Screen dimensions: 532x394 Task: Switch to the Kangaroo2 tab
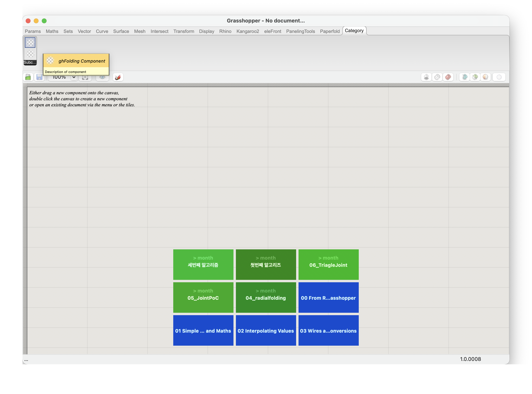248,31
